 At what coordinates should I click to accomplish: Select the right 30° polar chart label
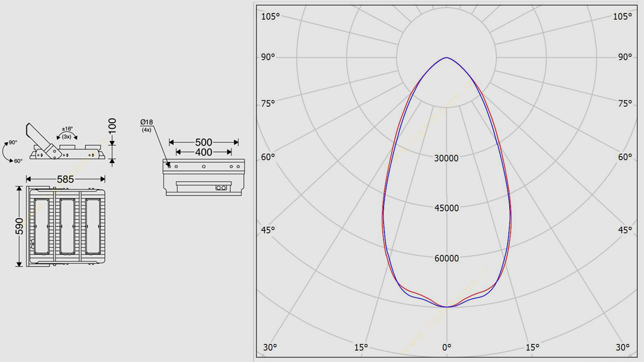tap(623, 348)
